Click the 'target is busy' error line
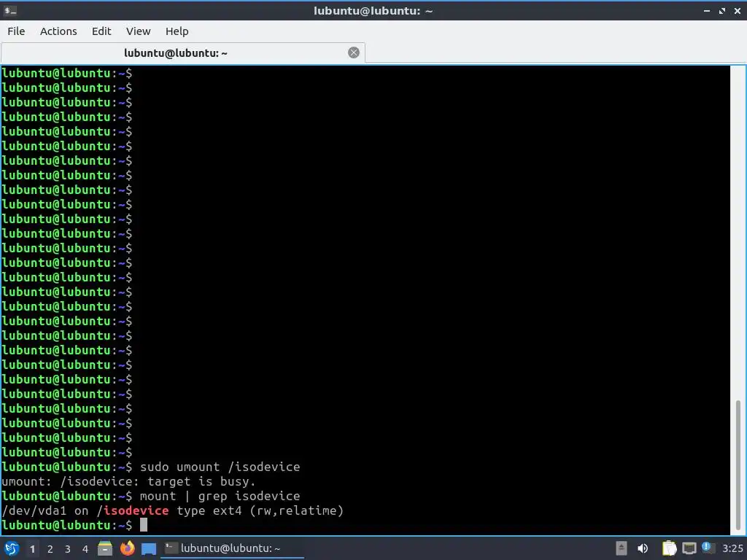This screenshot has width=747, height=560. pyautogui.click(x=128, y=481)
